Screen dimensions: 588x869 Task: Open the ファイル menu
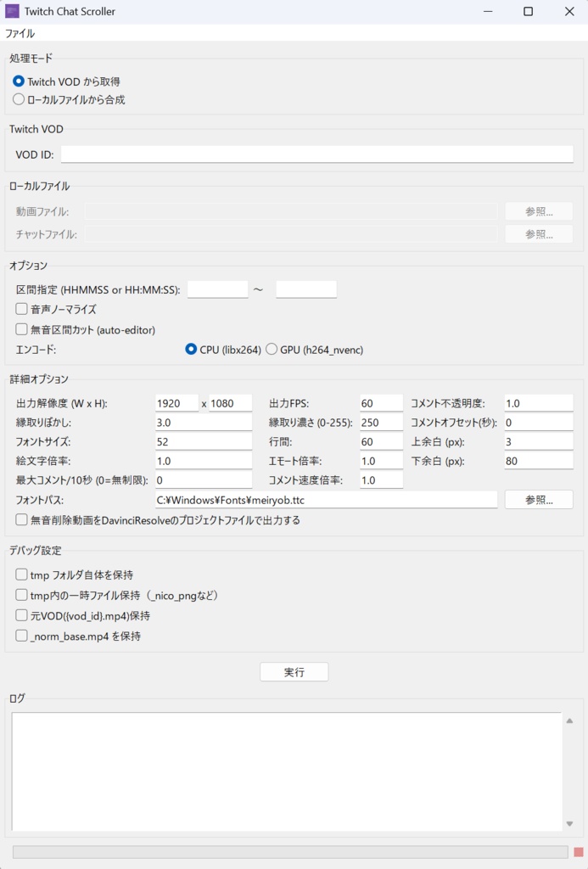pyautogui.click(x=20, y=33)
